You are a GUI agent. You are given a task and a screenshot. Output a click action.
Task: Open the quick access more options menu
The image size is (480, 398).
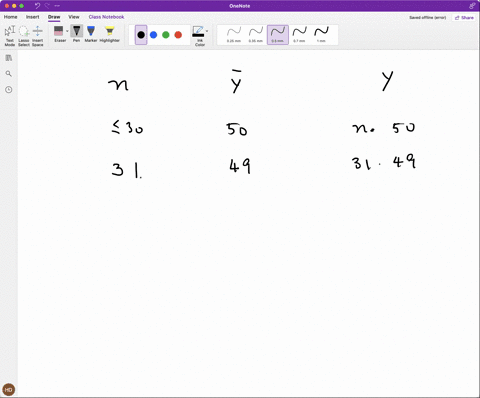coord(57,6)
